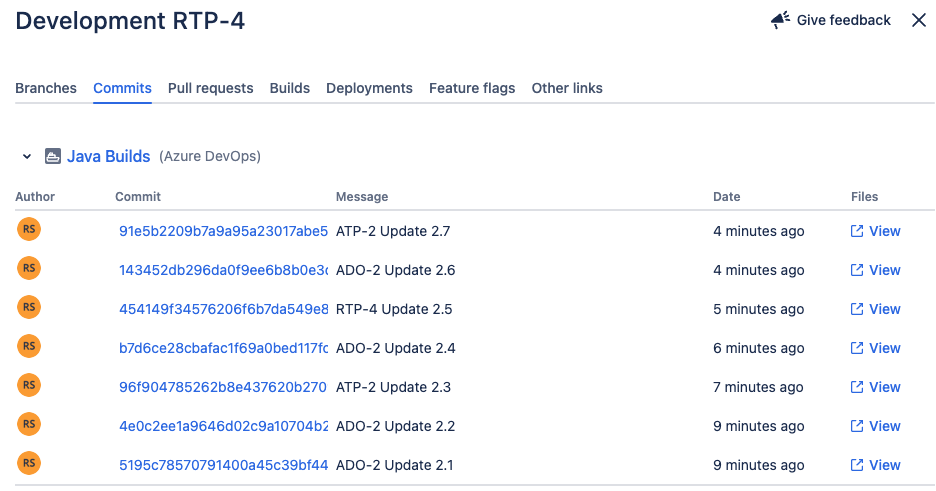Go to the Deployments tab
Screen dimensions: 936x491
369,88
